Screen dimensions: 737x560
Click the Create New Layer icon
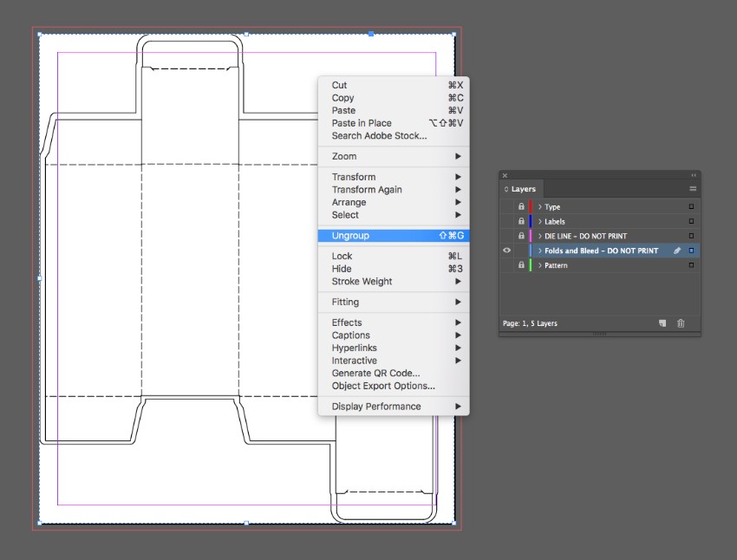pos(662,323)
